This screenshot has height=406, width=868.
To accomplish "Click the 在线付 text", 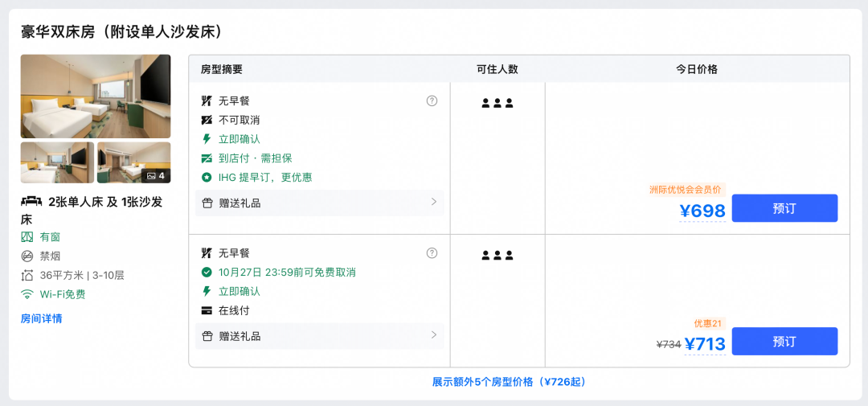I will pos(234,311).
